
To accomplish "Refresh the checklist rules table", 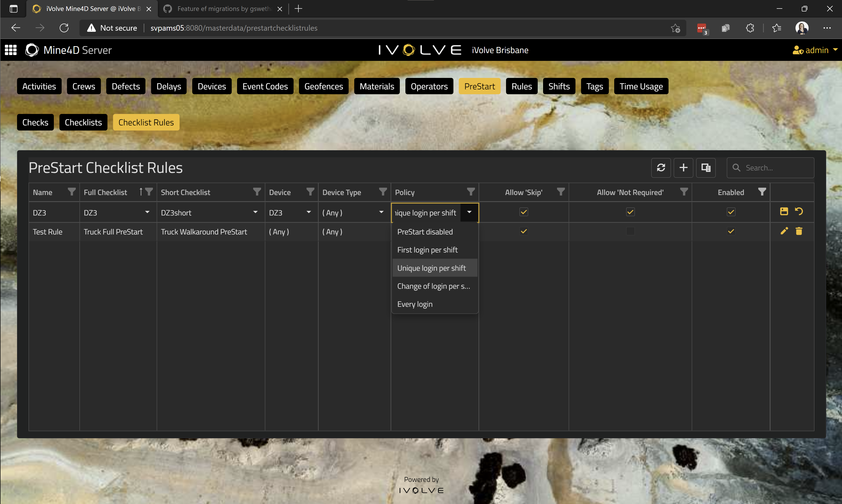I will (660, 168).
